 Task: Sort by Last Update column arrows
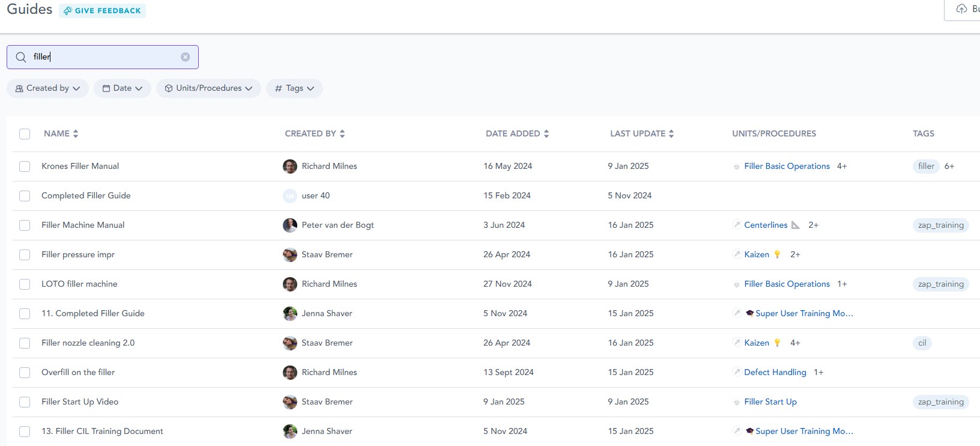(x=671, y=134)
